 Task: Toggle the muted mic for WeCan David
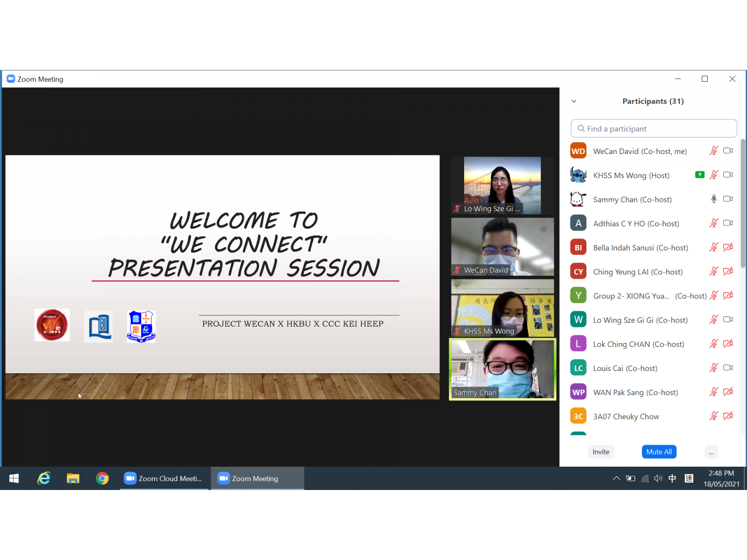[x=713, y=151]
